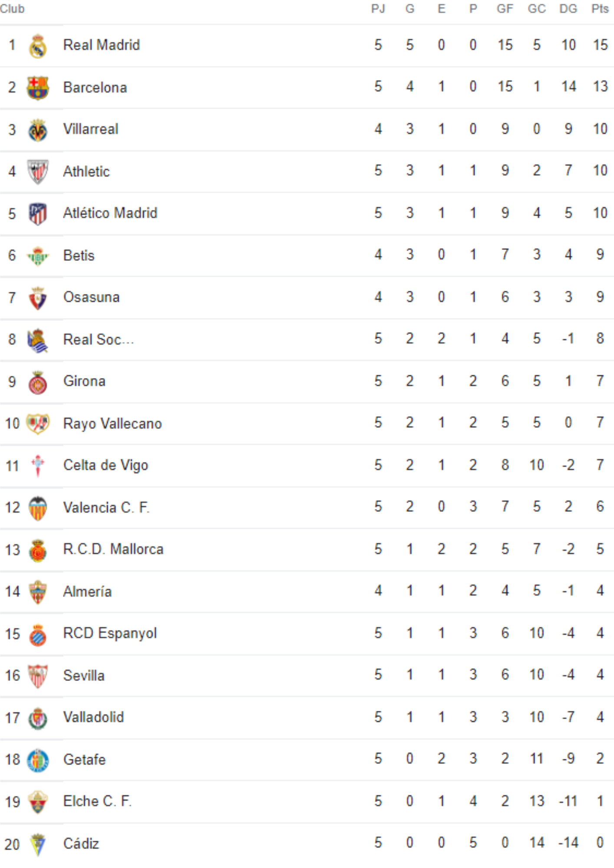Click the Real Madrid club crest
Image resolution: width=614 pixels, height=868 pixels.
coord(38,46)
